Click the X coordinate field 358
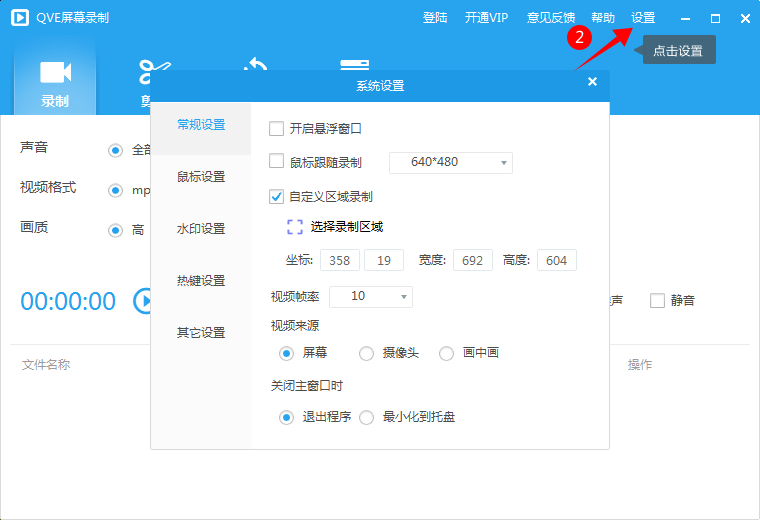This screenshot has height=520, width=760. pyautogui.click(x=340, y=260)
